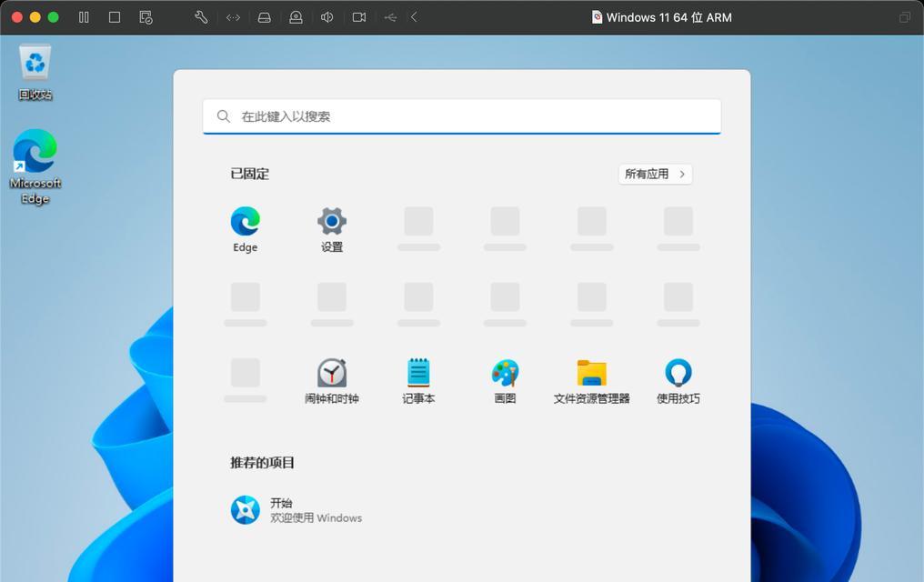This screenshot has width=924, height=582.
Task: Click the hard disk toolbar icon
Action: coord(265,17)
